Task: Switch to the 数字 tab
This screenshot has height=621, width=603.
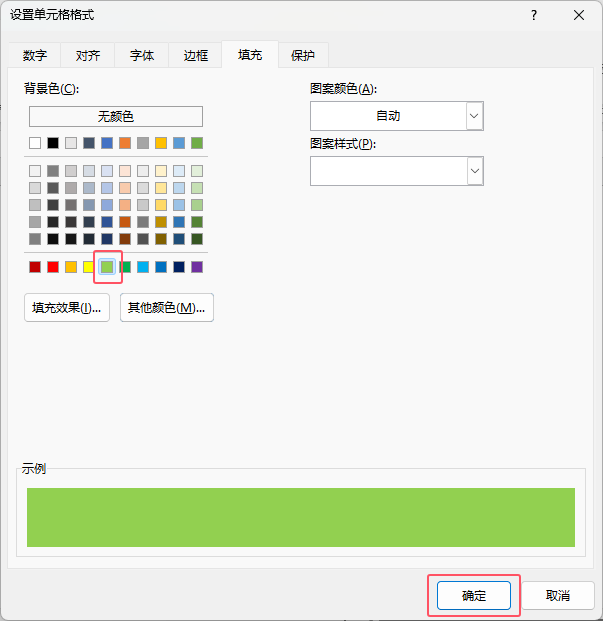Action: [x=34, y=55]
